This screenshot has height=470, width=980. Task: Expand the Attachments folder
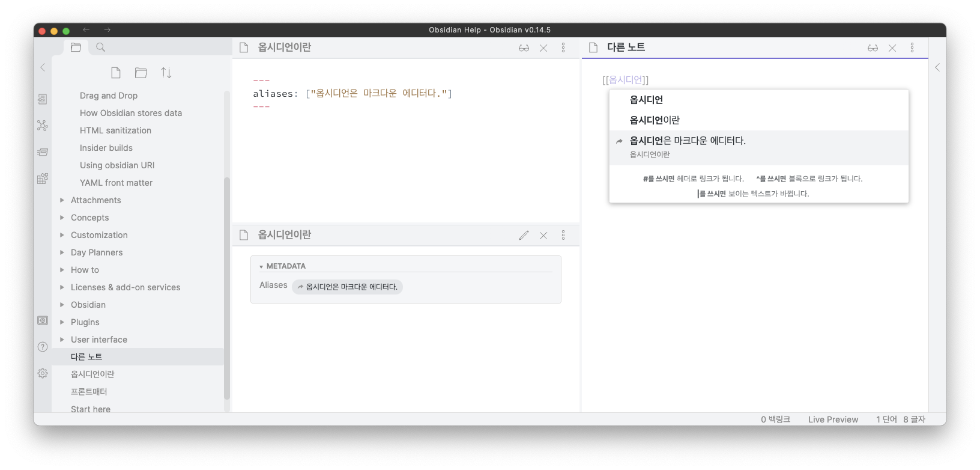[x=62, y=200]
